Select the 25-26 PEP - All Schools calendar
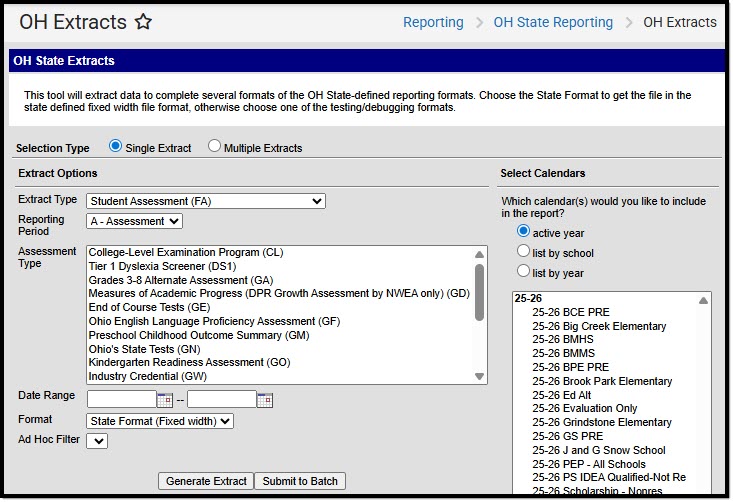Viewport: 733px width, 502px height. (589, 465)
